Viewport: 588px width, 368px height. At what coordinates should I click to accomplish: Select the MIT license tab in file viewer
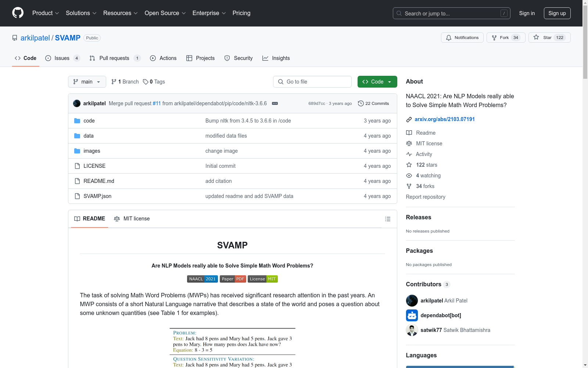pyautogui.click(x=132, y=219)
